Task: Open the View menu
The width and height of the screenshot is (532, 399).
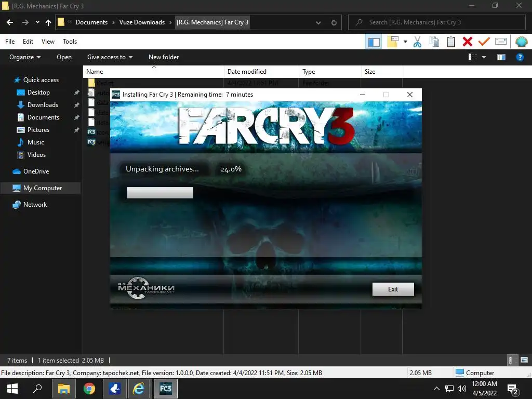Action: (x=48, y=42)
